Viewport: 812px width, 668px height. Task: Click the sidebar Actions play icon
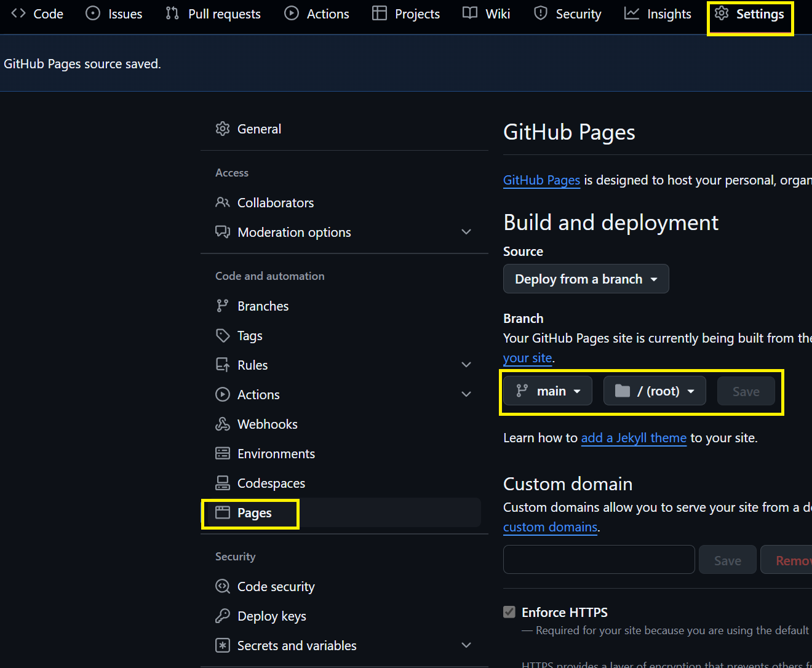pos(223,394)
